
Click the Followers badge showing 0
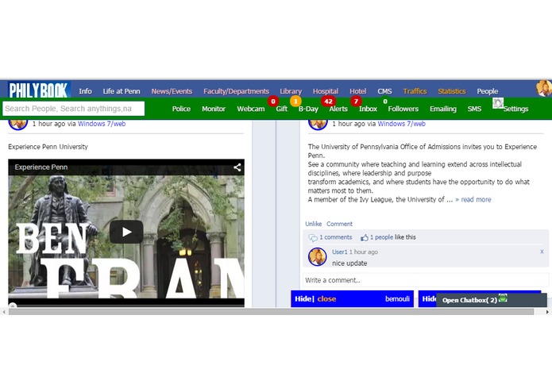click(385, 102)
